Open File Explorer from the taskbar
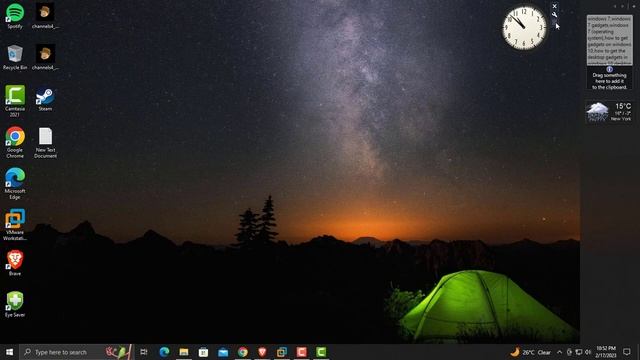640x360 pixels. click(184, 352)
